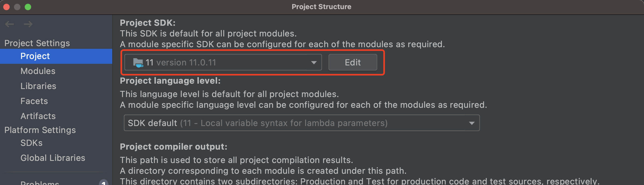Open Global Libraries settings

[53, 158]
